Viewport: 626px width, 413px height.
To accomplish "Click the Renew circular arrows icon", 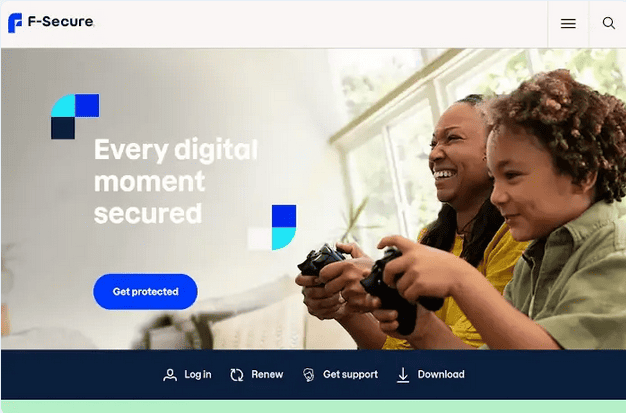I will (237, 375).
